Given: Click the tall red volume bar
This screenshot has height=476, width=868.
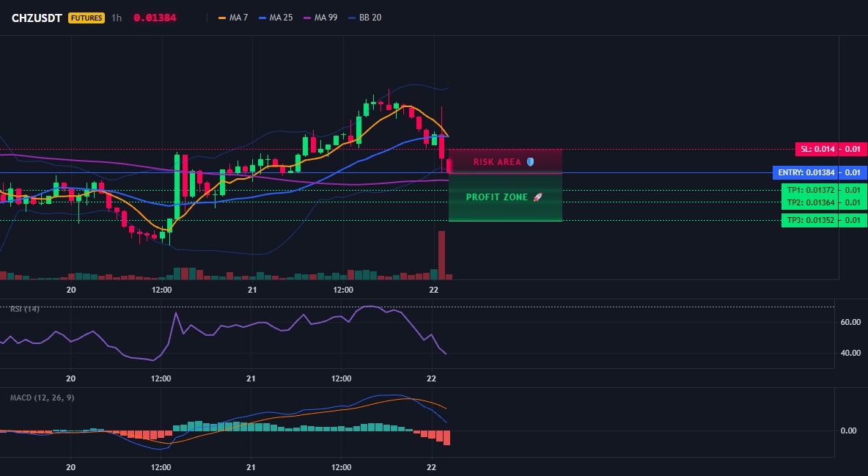Looking at the screenshot, I should 441,255.
